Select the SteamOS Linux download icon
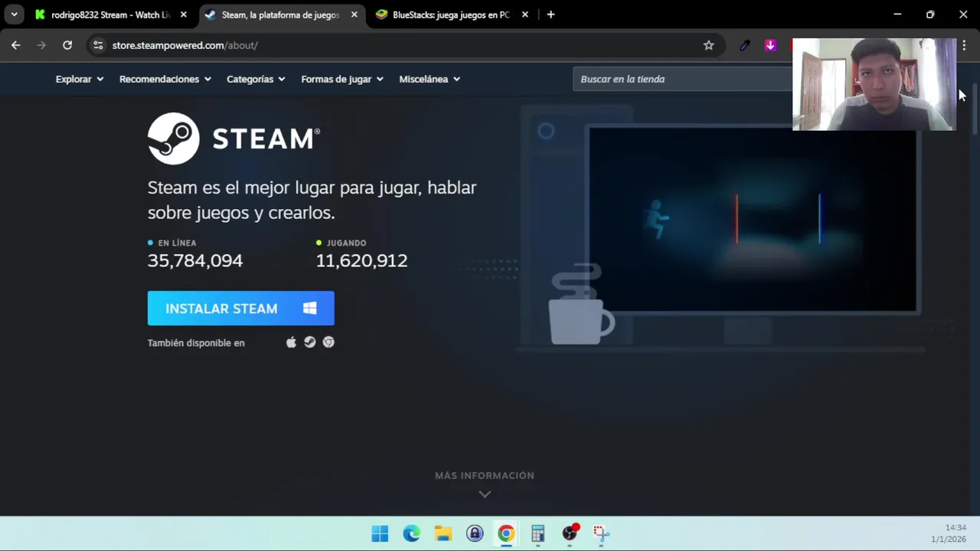This screenshot has width=980, height=551. (309, 342)
